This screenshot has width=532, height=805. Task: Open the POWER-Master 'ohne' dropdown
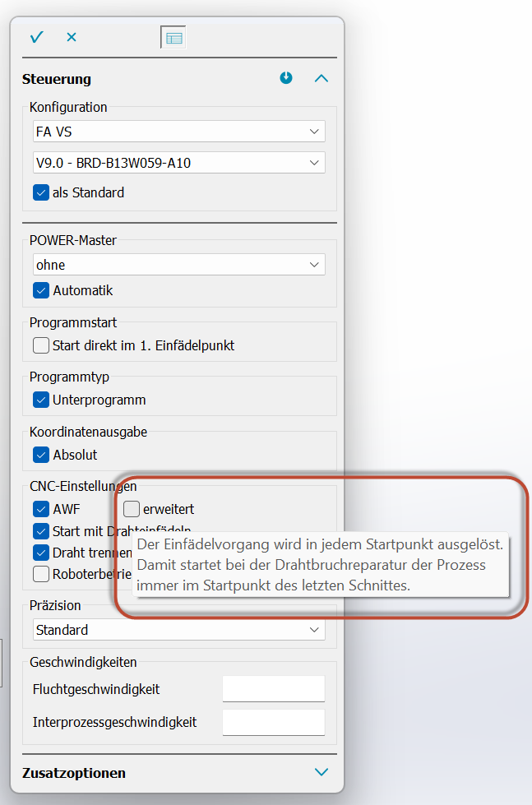(178, 265)
